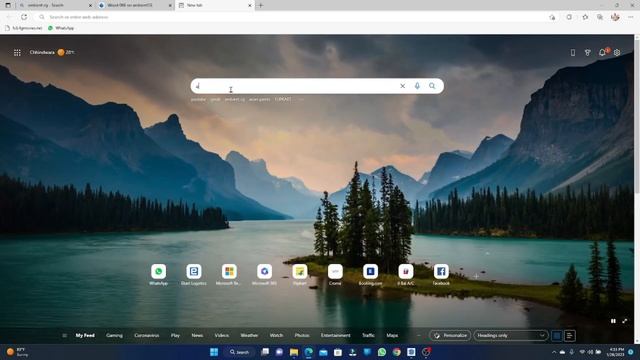
Task: Select the News feed tab
Action: click(x=197, y=336)
